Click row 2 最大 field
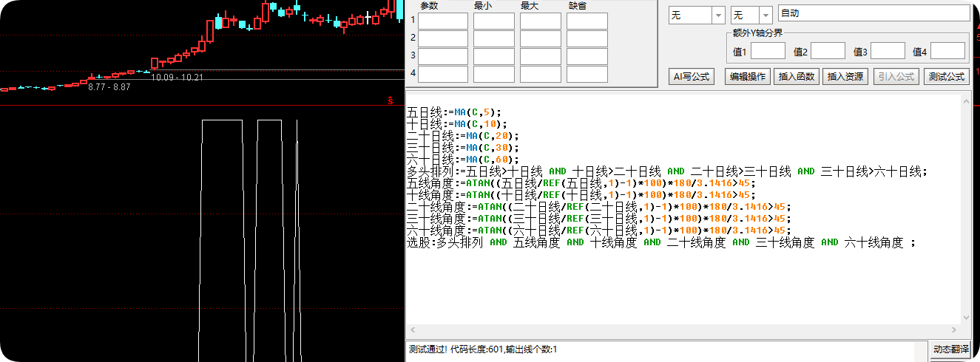This screenshot has height=362, width=980. click(541, 38)
